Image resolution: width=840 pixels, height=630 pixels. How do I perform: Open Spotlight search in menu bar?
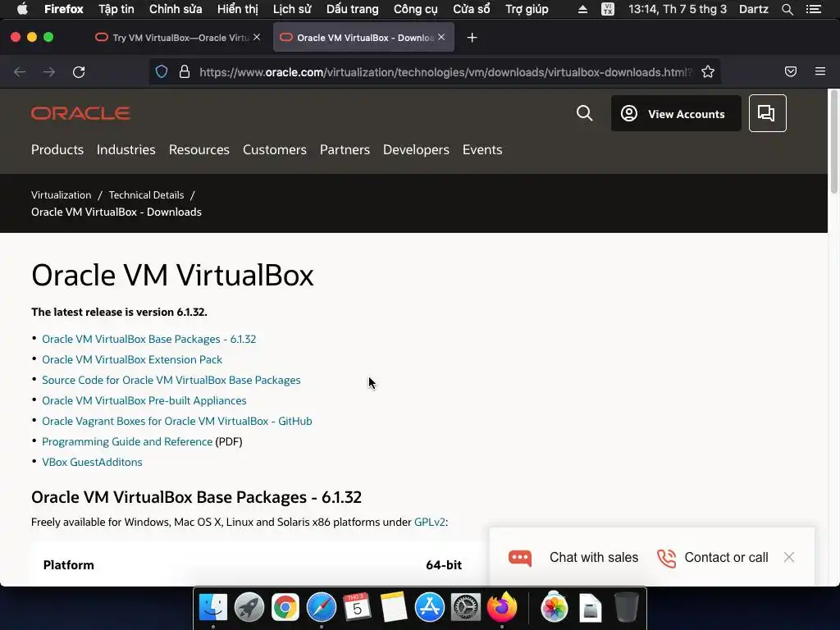[x=787, y=9]
